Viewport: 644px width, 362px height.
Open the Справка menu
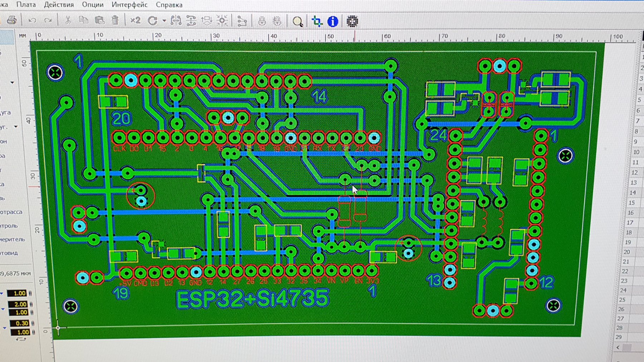169,5
